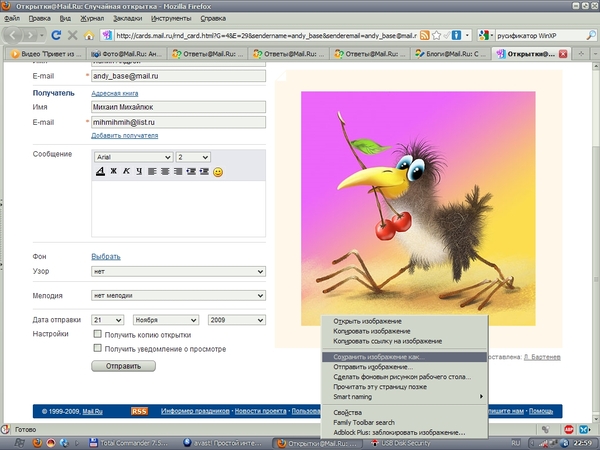The height and width of the screenshot is (450, 600).
Task: Click the RSS feed icon in address bar
Action: coord(424,36)
